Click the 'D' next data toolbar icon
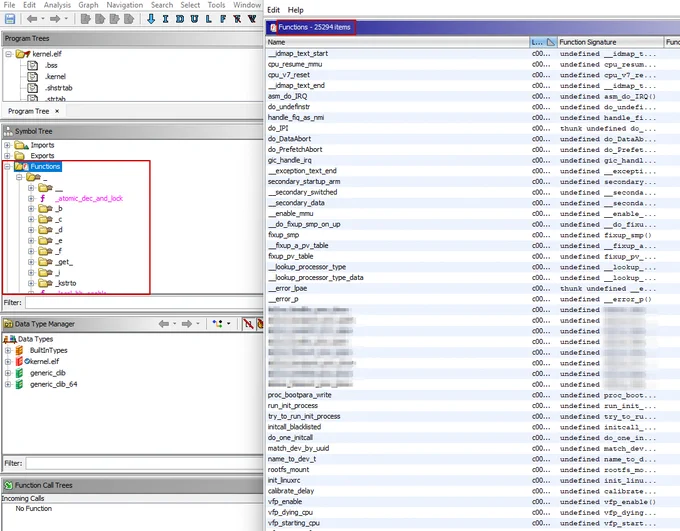Screen dimensions: 680x531 click(x=180, y=19)
